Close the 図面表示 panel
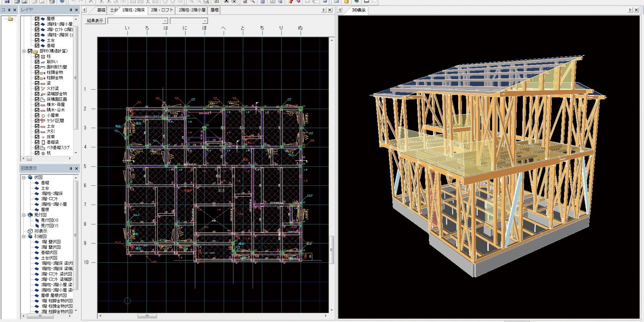 coord(77,169)
